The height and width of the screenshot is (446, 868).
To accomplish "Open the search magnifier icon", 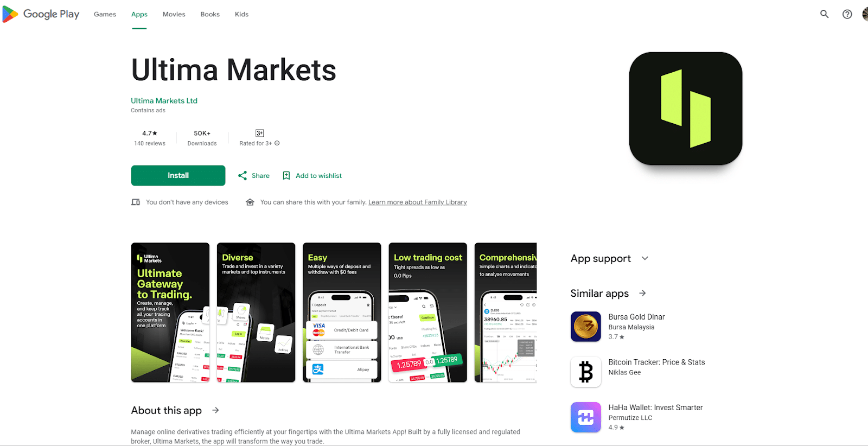I will [824, 14].
